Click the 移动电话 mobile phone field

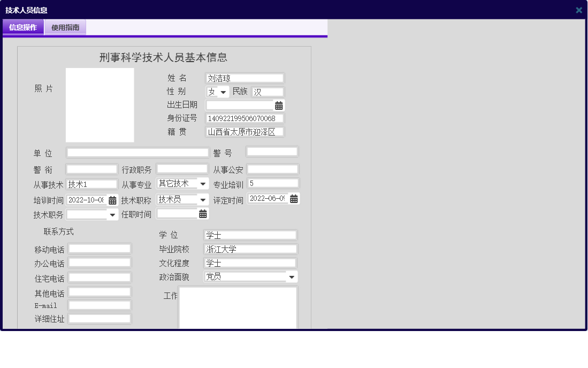click(100, 248)
